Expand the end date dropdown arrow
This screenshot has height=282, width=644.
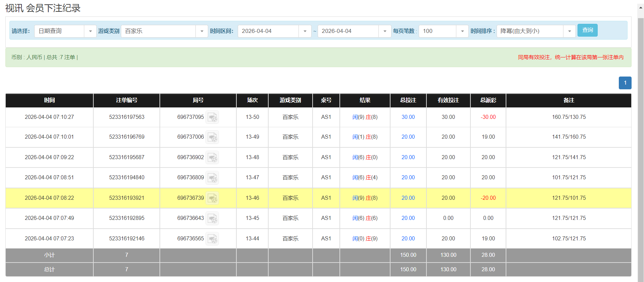[x=384, y=31]
